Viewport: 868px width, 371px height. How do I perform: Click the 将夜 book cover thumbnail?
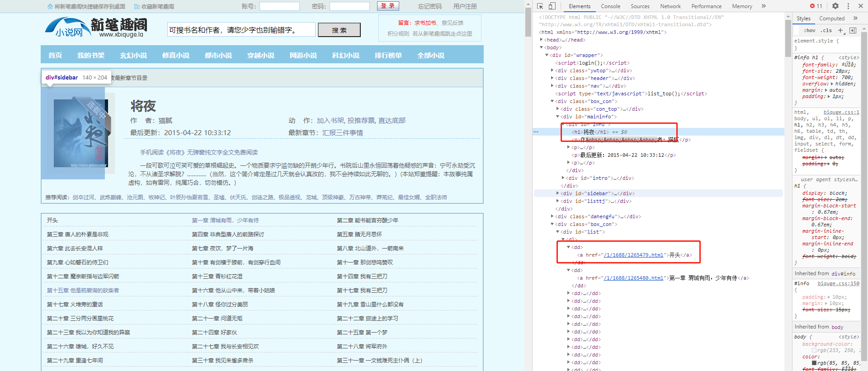[x=81, y=133]
